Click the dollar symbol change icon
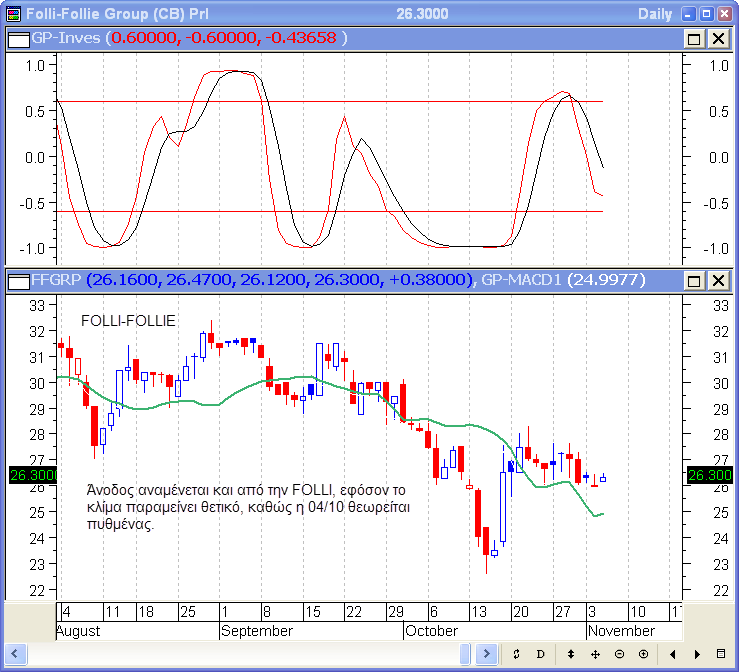 (516, 654)
